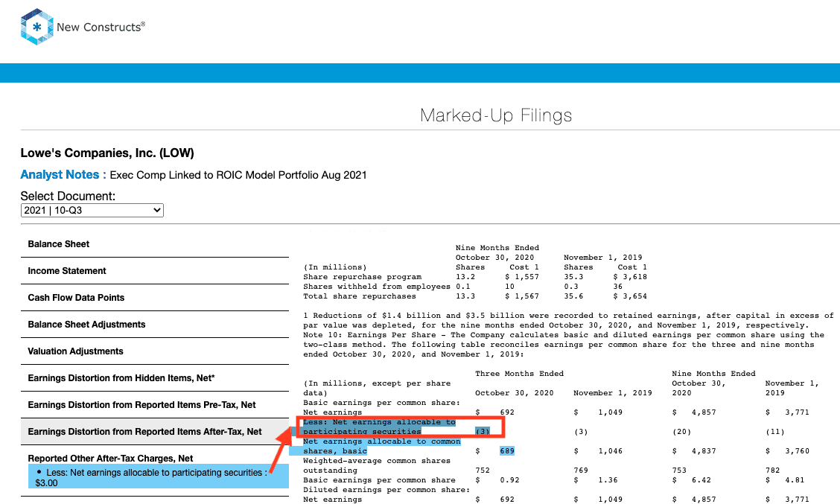Select the highlighted participating securities $3.00 item
This screenshot has height=504, width=840.
coord(159,477)
